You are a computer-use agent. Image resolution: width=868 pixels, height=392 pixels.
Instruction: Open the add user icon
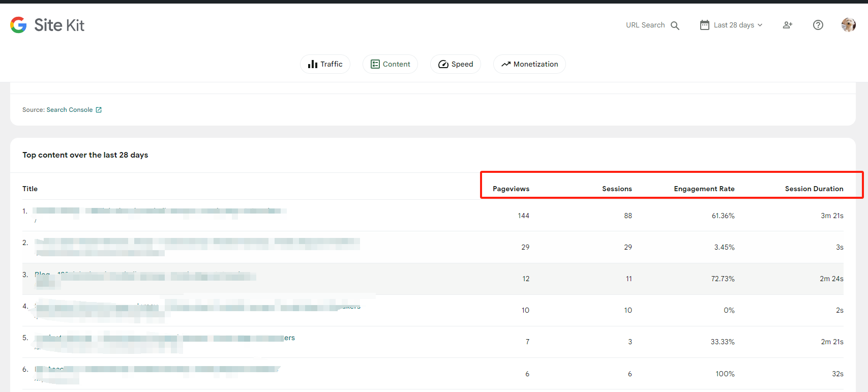click(788, 25)
